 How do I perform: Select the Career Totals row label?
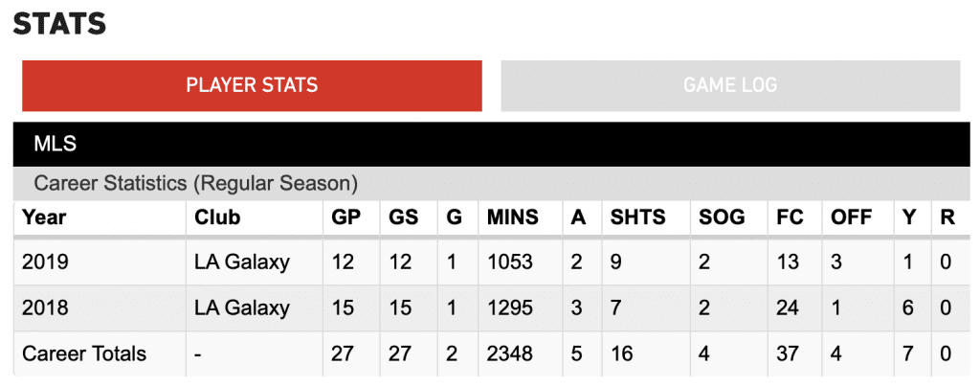[84, 353]
